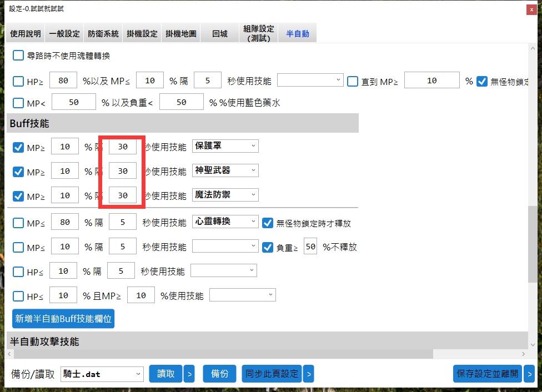Enable the 尋路時不使用魂體轉換 checkbox

[18, 56]
